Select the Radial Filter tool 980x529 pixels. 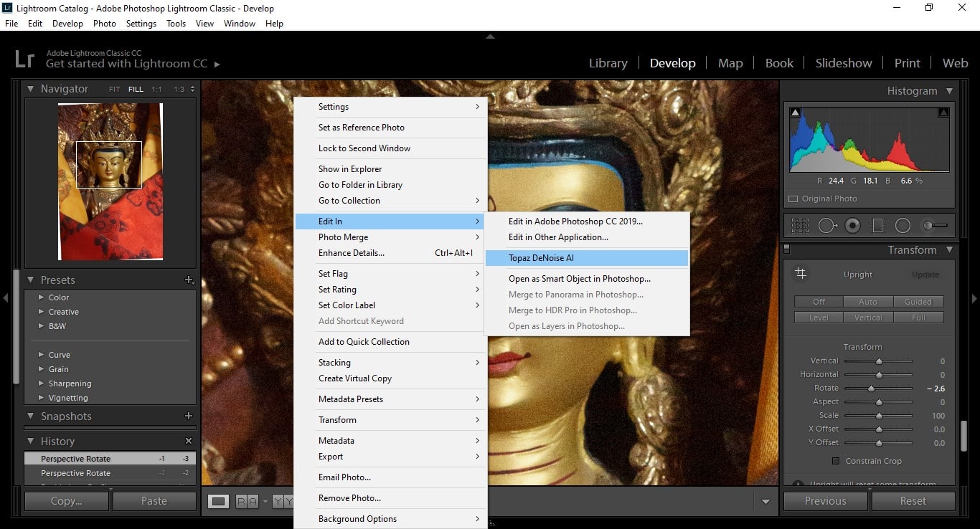click(903, 225)
